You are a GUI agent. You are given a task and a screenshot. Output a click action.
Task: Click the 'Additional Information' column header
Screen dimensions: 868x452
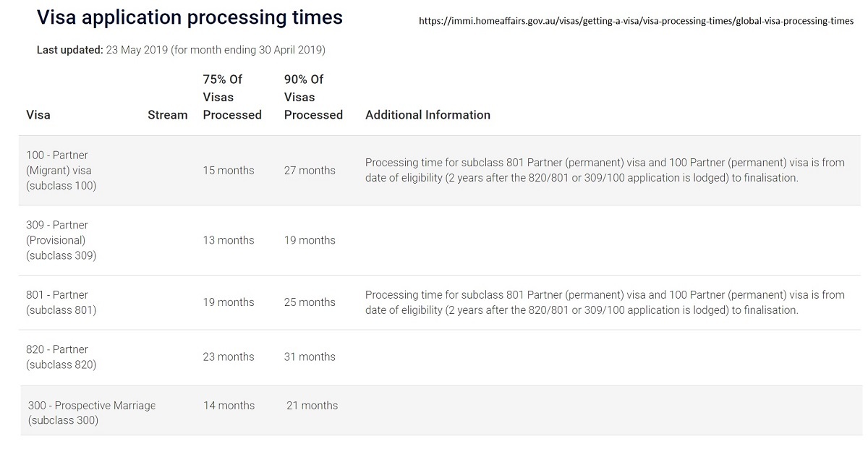click(x=427, y=115)
